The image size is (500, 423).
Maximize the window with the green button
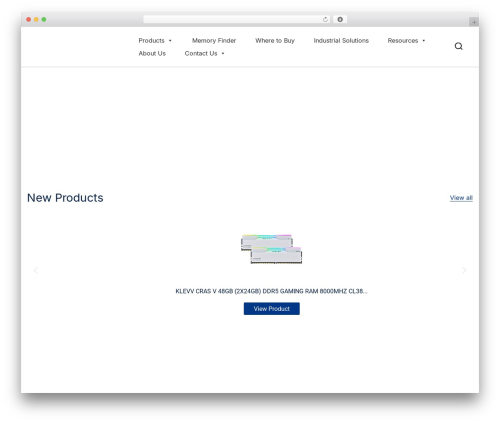click(44, 19)
